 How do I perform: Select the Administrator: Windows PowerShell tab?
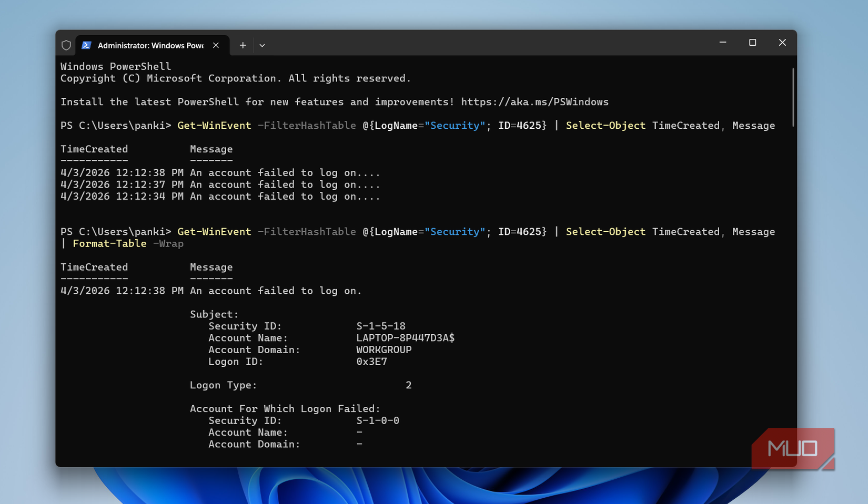click(153, 45)
